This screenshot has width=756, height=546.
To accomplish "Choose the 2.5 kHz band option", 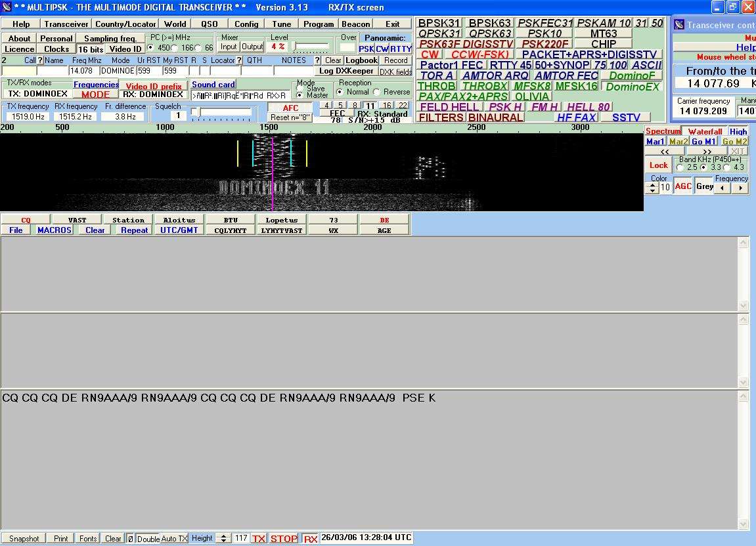I will pyautogui.click(x=680, y=167).
